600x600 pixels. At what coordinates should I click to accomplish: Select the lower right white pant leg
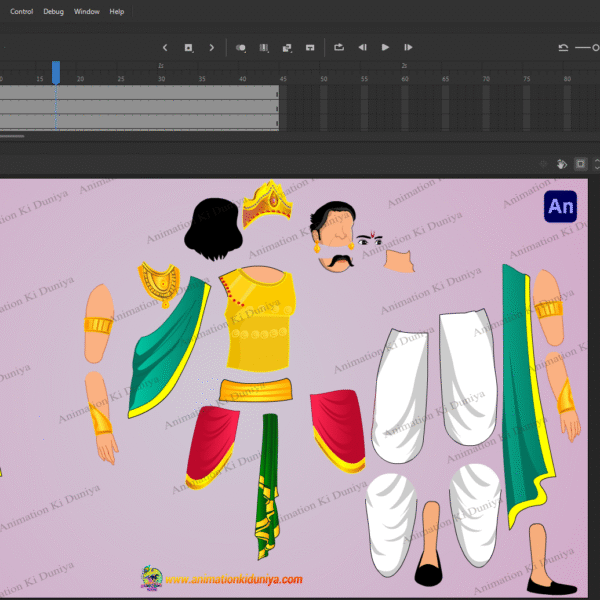pos(475,515)
